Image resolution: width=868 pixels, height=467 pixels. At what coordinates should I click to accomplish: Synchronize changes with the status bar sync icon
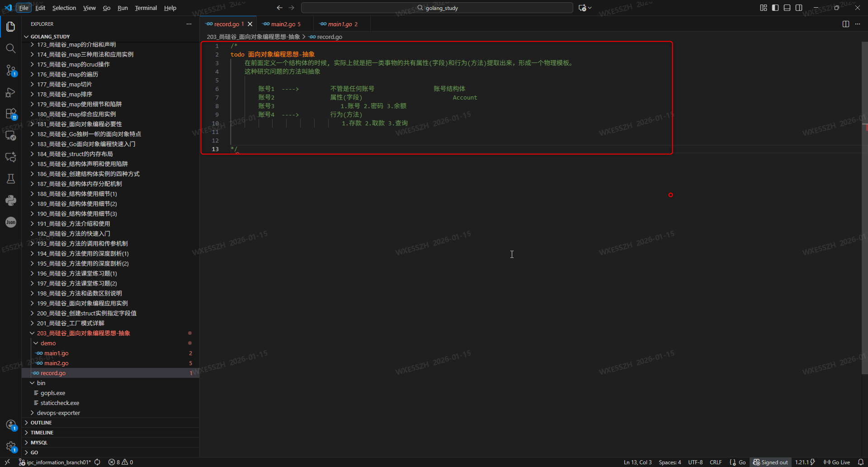[97, 462]
